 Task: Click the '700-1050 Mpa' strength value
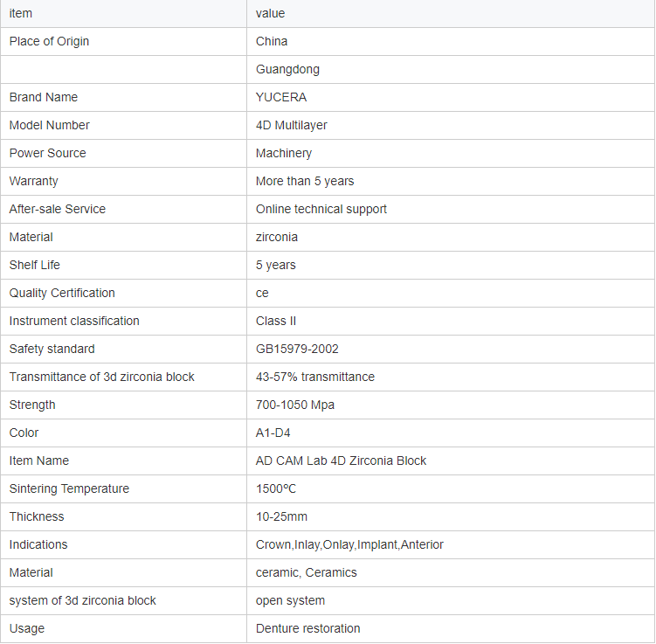[x=295, y=405]
